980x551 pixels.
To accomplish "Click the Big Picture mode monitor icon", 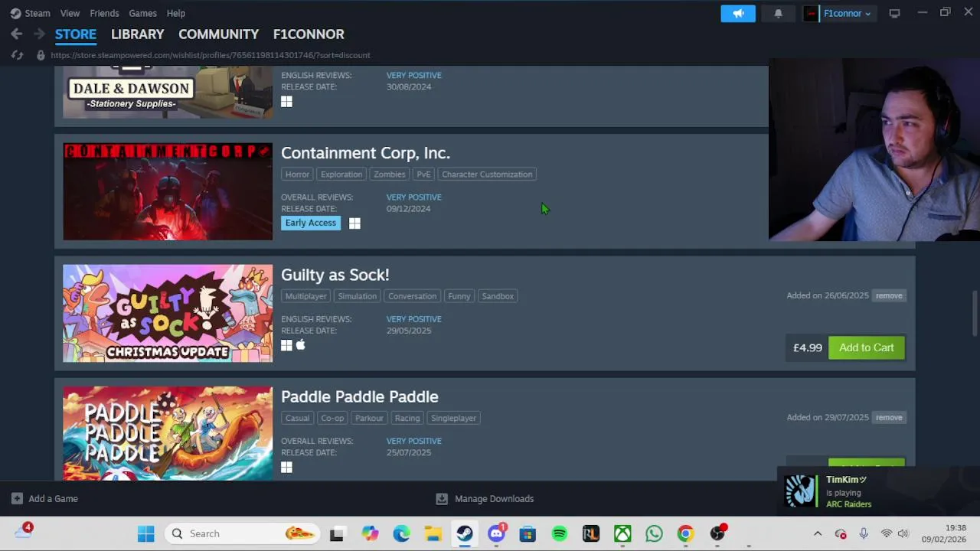I will tap(894, 13).
